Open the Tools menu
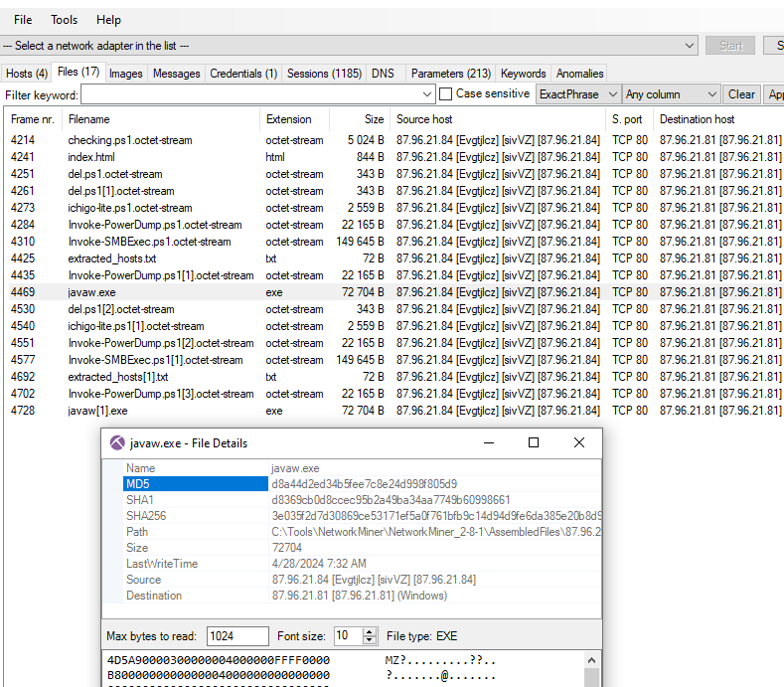784x687 pixels. pyautogui.click(x=64, y=20)
